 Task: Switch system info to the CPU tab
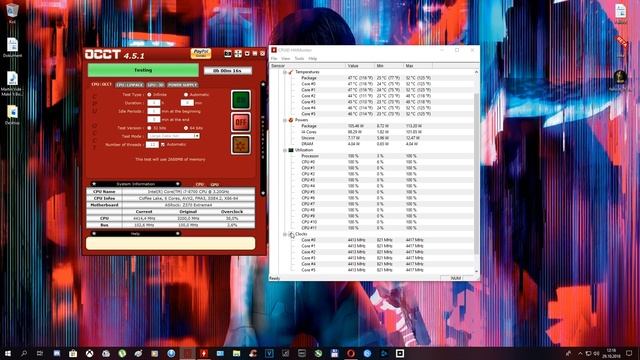pos(200,184)
